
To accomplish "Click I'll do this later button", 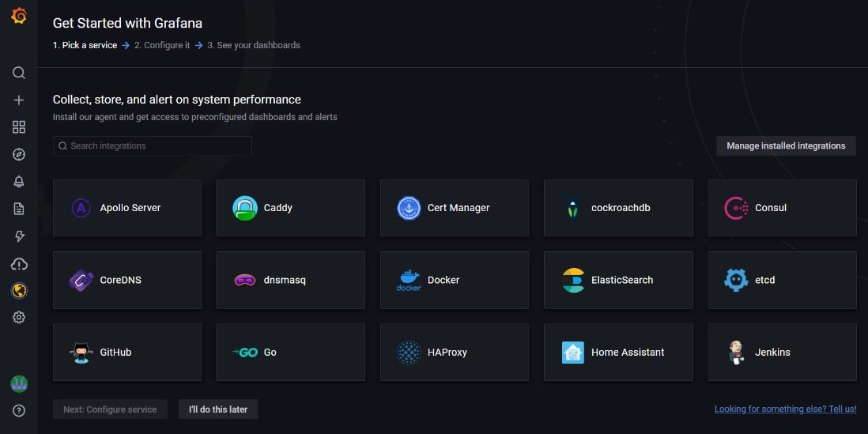I will (218, 409).
